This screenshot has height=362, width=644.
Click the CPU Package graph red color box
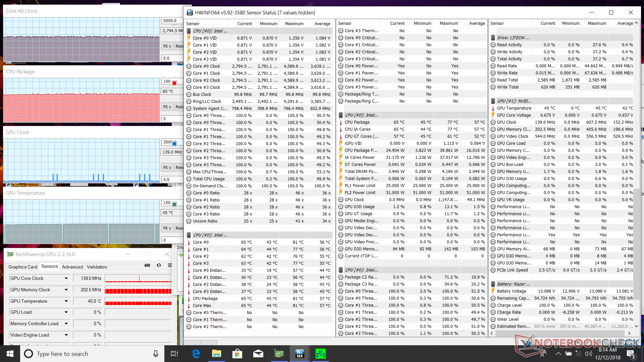174,82
